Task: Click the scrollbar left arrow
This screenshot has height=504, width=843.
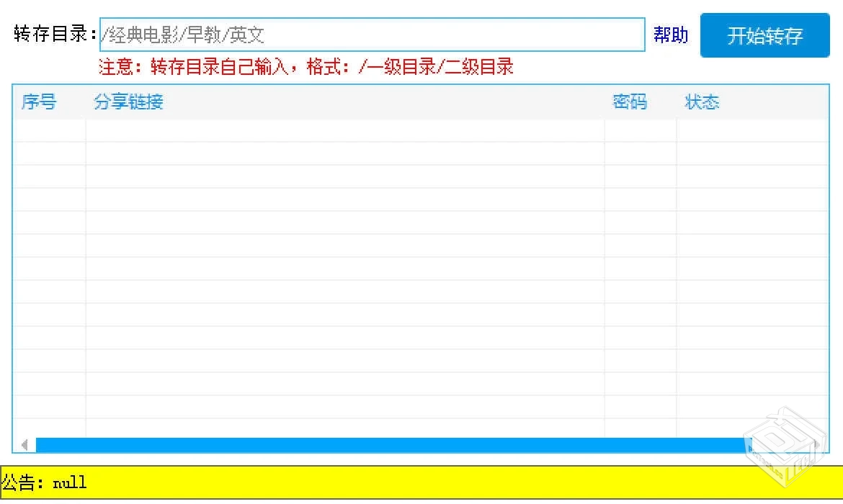Action: pyautogui.click(x=24, y=445)
